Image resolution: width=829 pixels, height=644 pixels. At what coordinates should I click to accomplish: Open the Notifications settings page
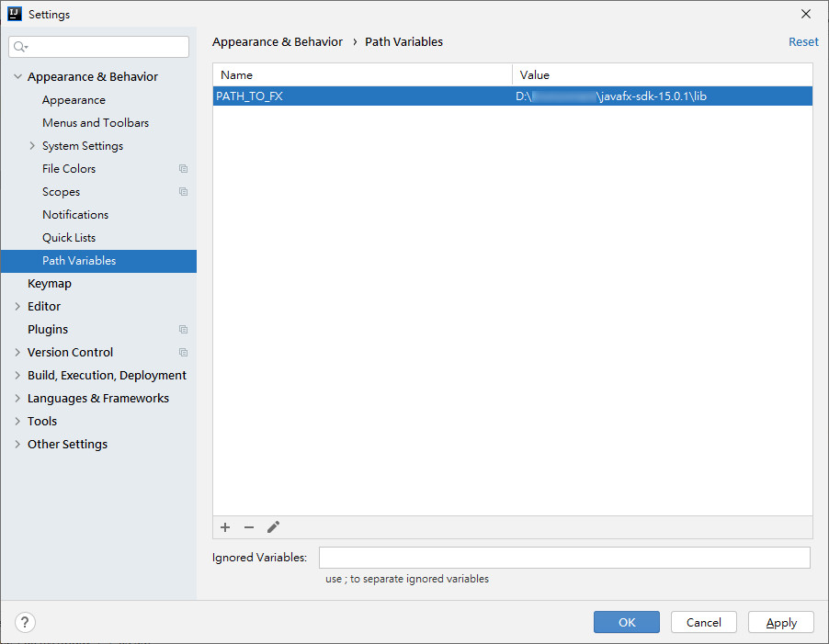coord(75,215)
